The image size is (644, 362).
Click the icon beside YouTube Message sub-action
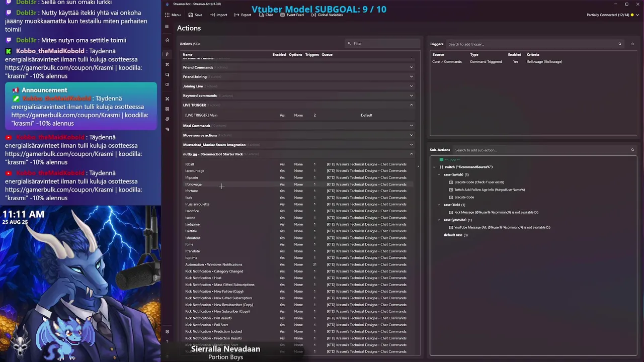pyautogui.click(x=451, y=227)
